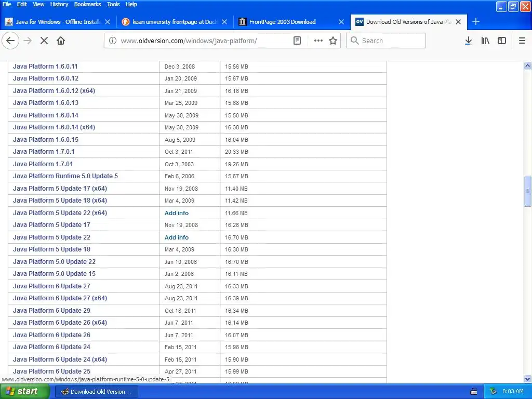Open the home page

[x=61, y=41]
